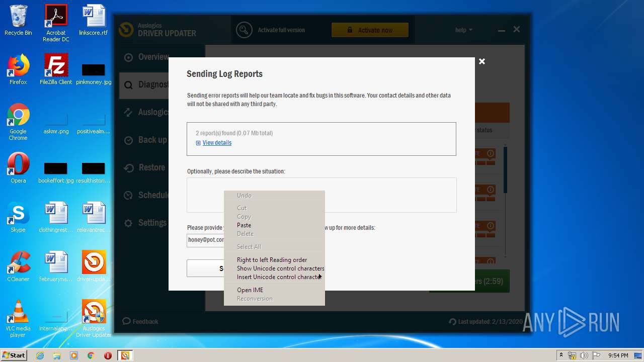The height and width of the screenshot is (362, 644).
Task: Launch the Opera desktop shortcut
Action: click(x=18, y=168)
